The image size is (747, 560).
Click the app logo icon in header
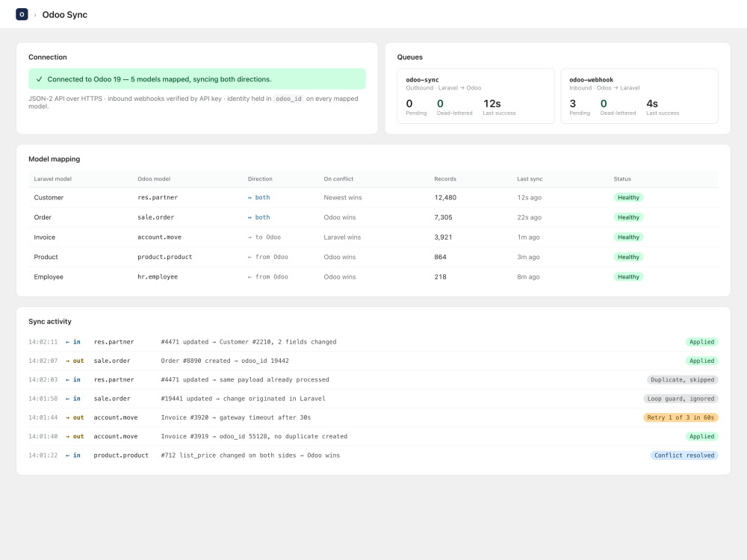coord(22,14)
